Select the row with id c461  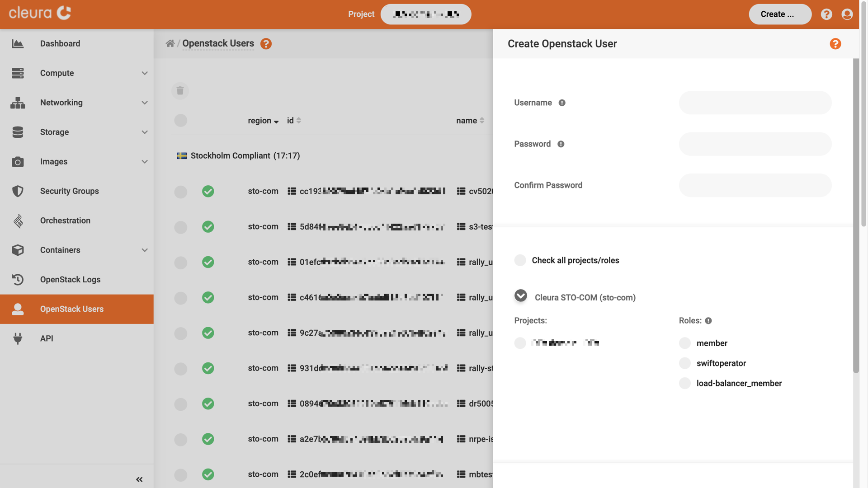[x=181, y=298]
